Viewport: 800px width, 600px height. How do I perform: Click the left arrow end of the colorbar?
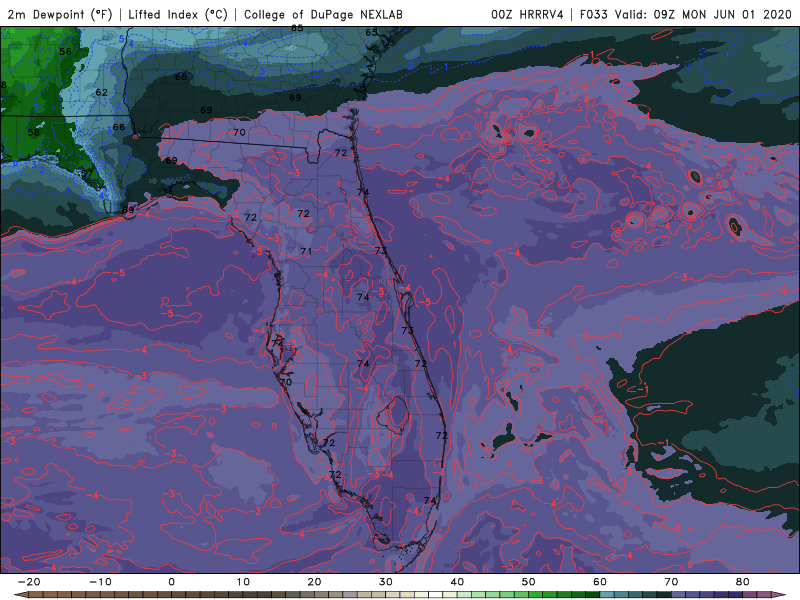pyautogui.click(x=20, y=595)
